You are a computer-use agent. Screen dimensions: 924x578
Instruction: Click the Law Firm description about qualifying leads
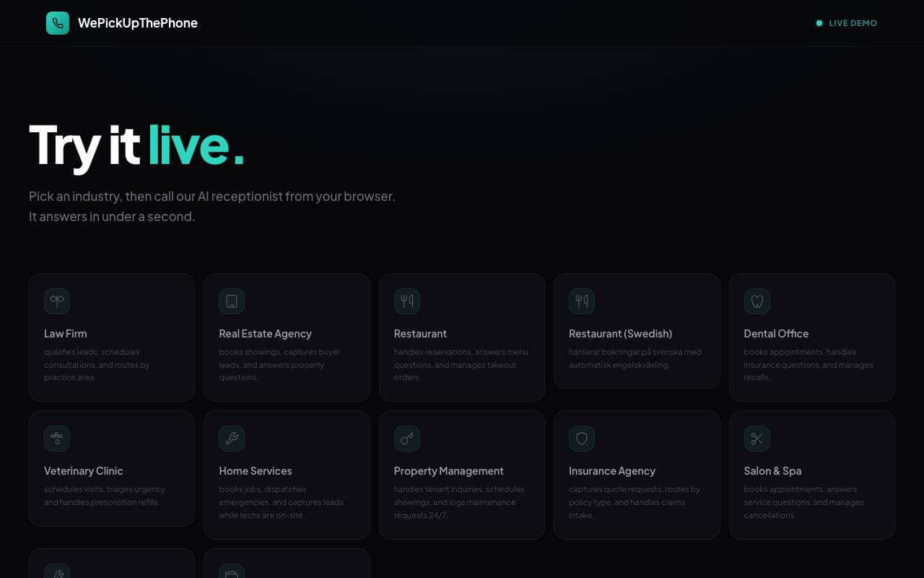tap(97, 365)
